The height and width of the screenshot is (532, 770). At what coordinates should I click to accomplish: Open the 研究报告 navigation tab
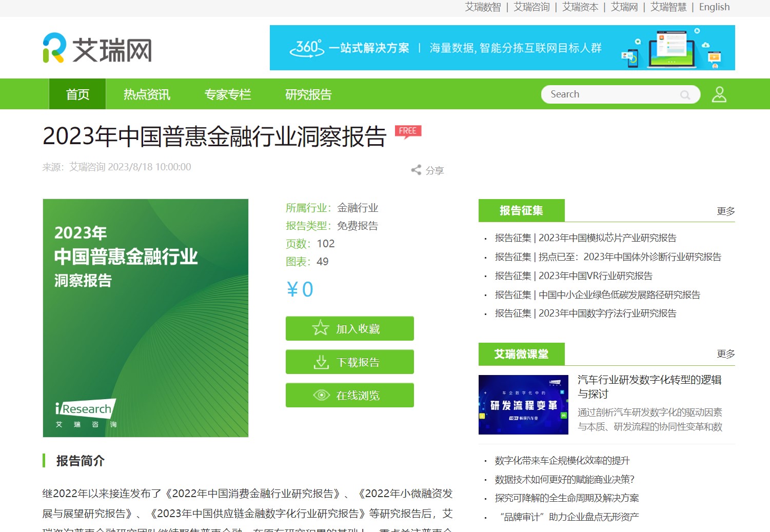coord(308,94)
